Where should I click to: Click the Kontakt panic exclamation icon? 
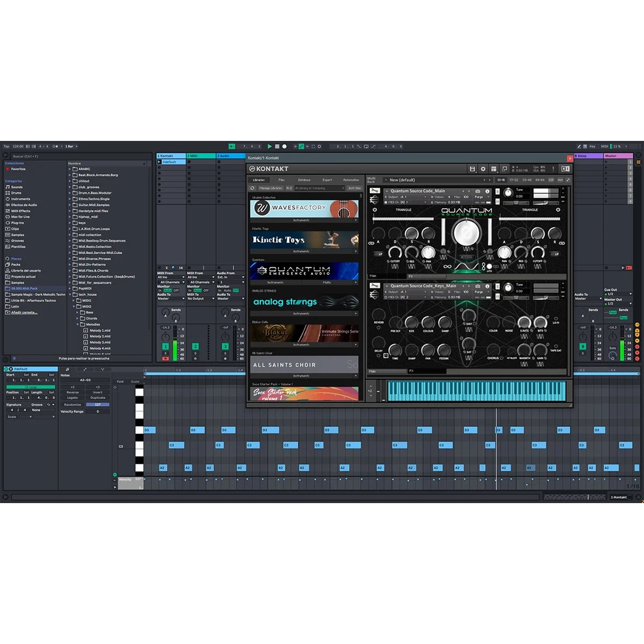click(x=553, y=169)
